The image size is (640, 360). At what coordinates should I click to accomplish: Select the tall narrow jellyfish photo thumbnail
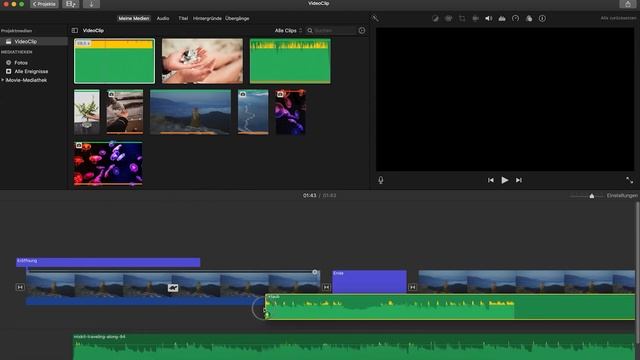(x=290, y=112)
